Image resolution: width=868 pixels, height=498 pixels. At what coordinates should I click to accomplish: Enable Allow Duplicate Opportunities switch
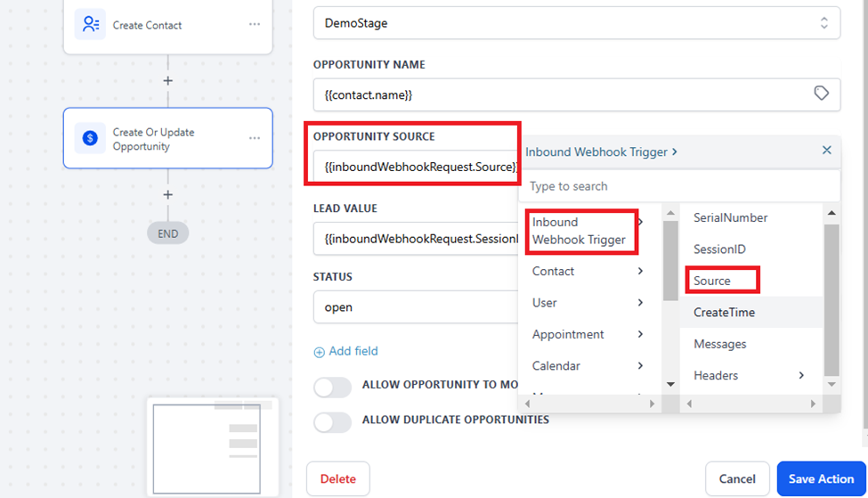[x=333, y=421]
